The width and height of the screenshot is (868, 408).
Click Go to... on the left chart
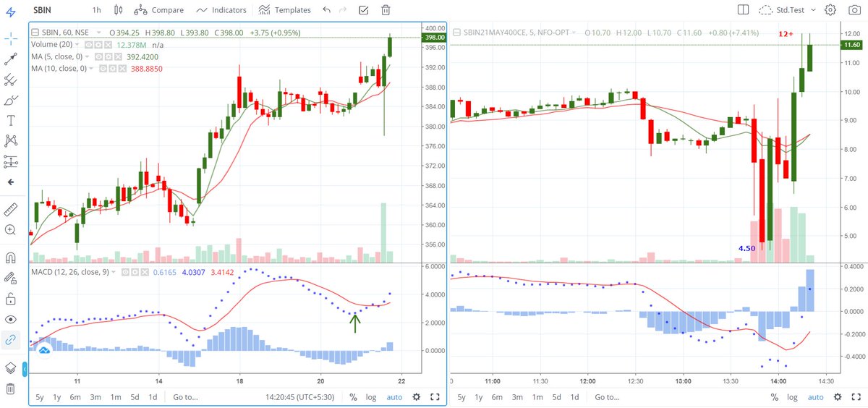[186, 396]
